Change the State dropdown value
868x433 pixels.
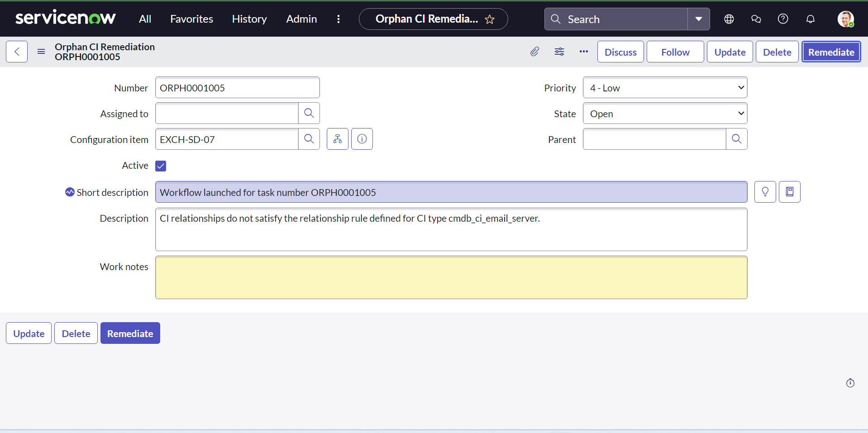665,113
